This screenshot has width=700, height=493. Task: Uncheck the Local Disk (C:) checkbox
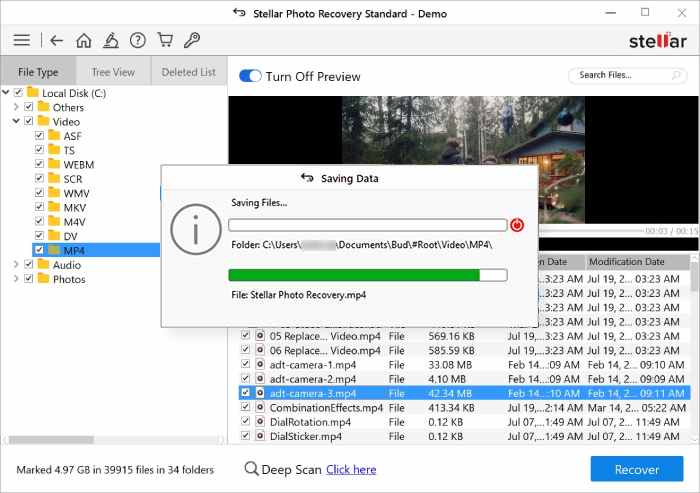[x=18, y=92]
